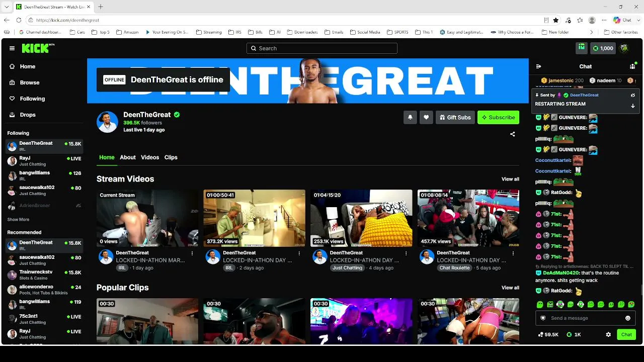Open the tab list dropdown arrow
The width and height of the screenshot is (644, 362).
point(7,7)
